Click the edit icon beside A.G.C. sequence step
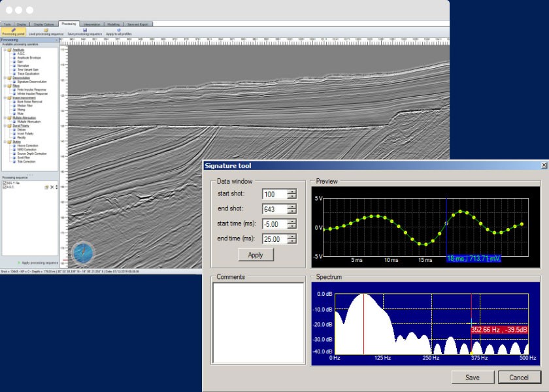This screenshot has width=549, height=392. [x=46, y=187]
